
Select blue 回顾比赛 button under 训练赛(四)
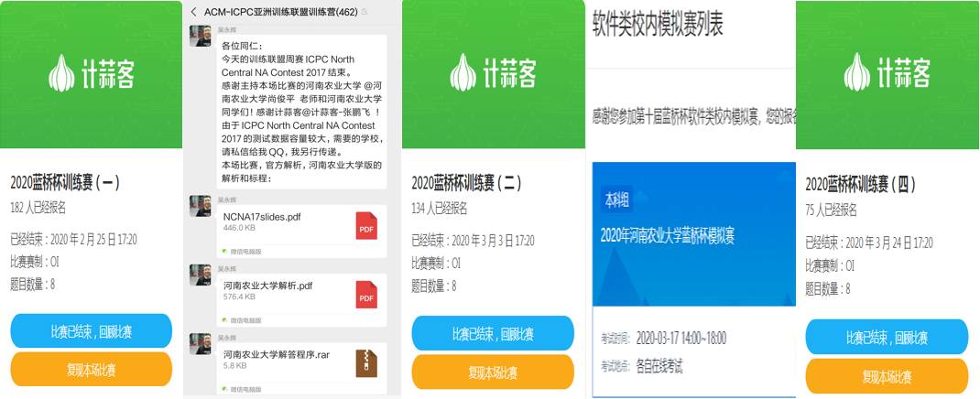click(887, 337)
